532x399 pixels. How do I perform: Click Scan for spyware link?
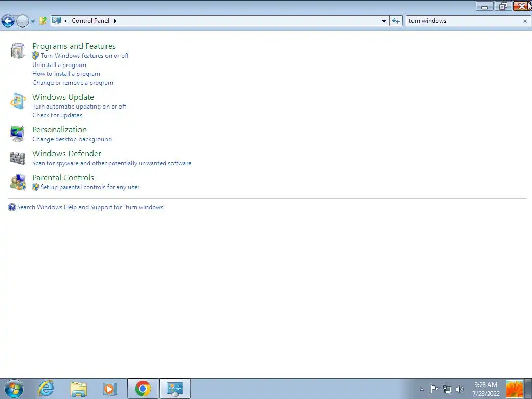tap(112, 163)
